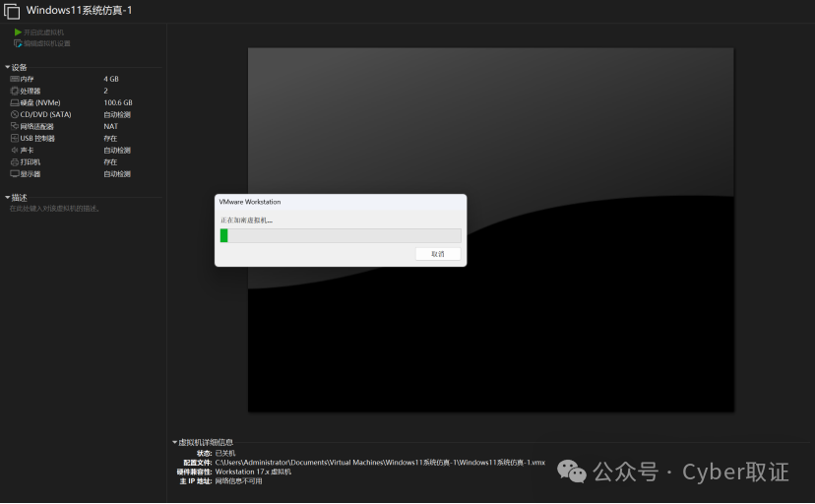
Task: Click the NAT network value
Action: point(110,126)
